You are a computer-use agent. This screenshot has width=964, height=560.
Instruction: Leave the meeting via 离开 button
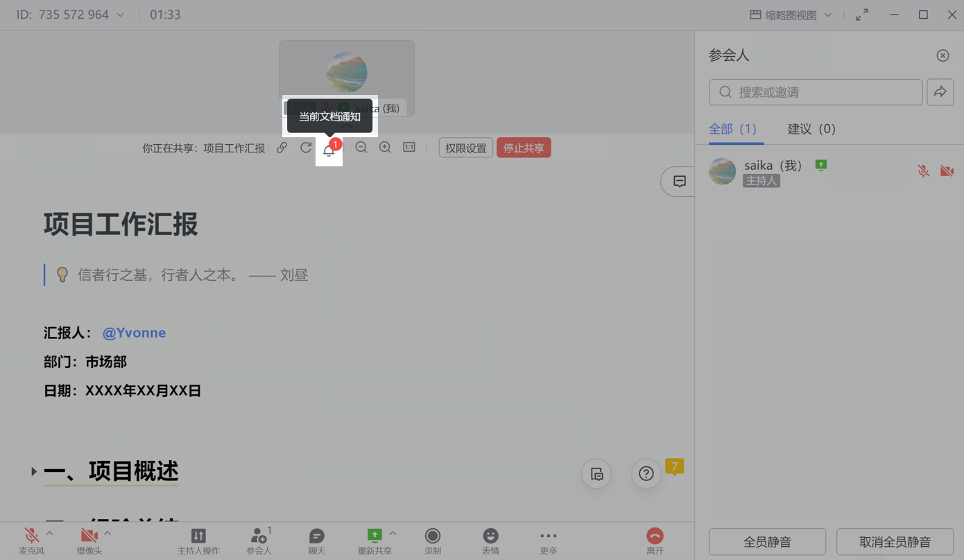click(x=655, y=541)
